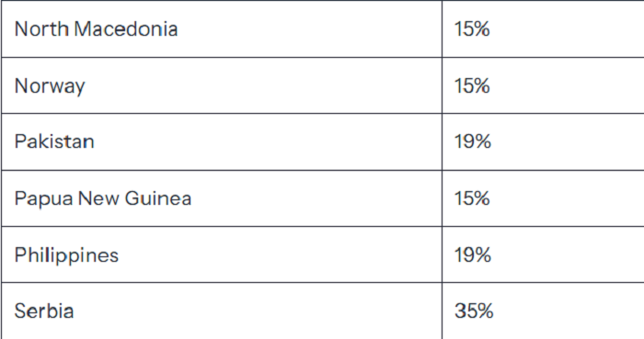Click blank area after Pakistan's name

coord(267,141)
